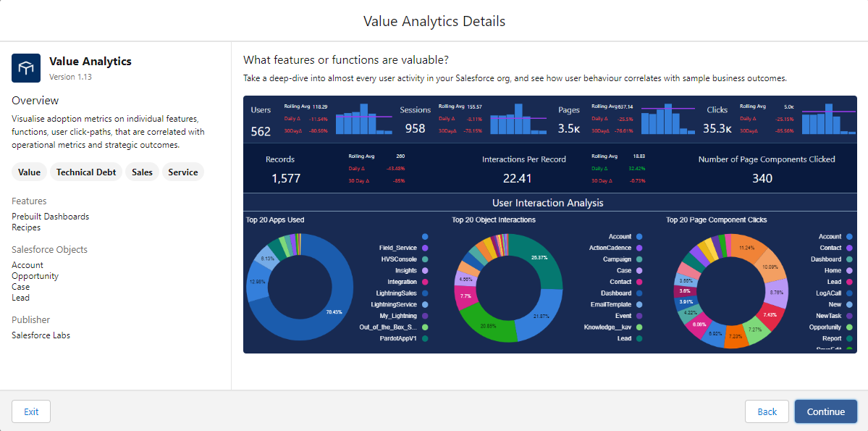
Task: Click the LightningService legend color dot
Action: [x=425, y=305]
